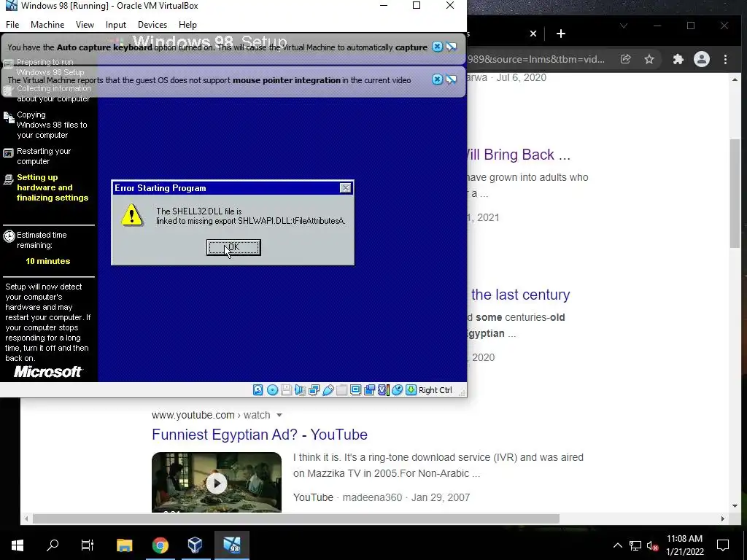Bookmark this page with the star icon
This screenshot has width=747, height=560.
click(x=649, y=59)
